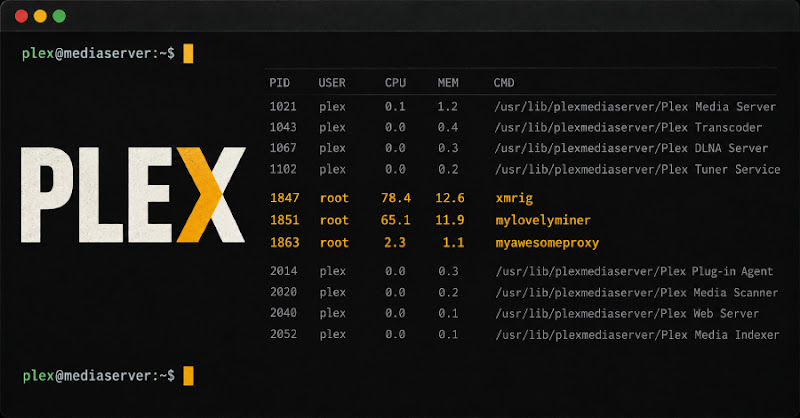Image resolution: width=800 pixels, height=418 pixels.
Task: Click the 12.6 MEM value for xmrig
Action: click(449, 198)
